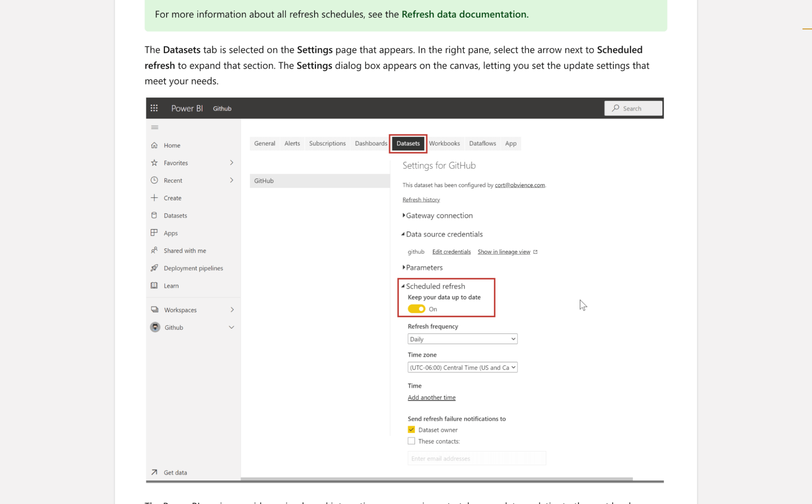The width and height of the screenshot is (812, 504).
Task: Switch to the App tab
Action: 511,143
